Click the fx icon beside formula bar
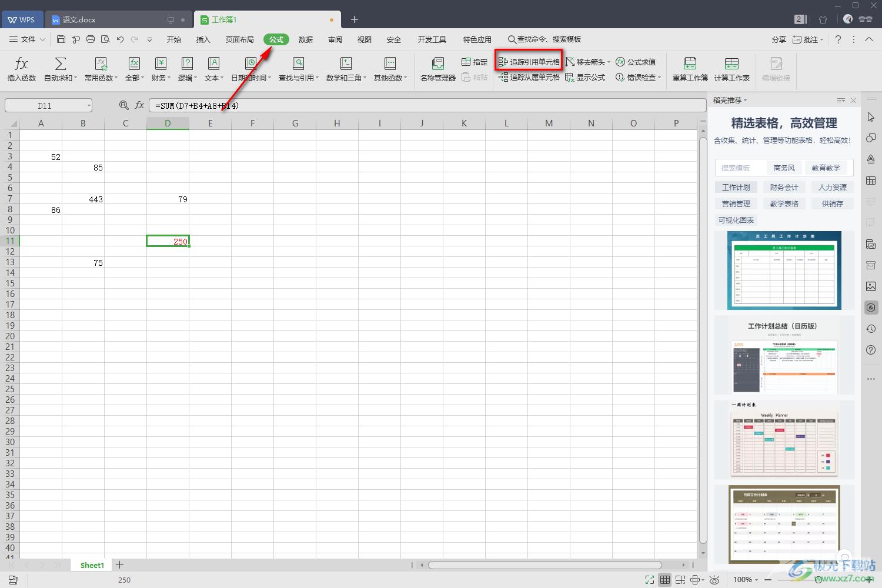 click(139, 105)
